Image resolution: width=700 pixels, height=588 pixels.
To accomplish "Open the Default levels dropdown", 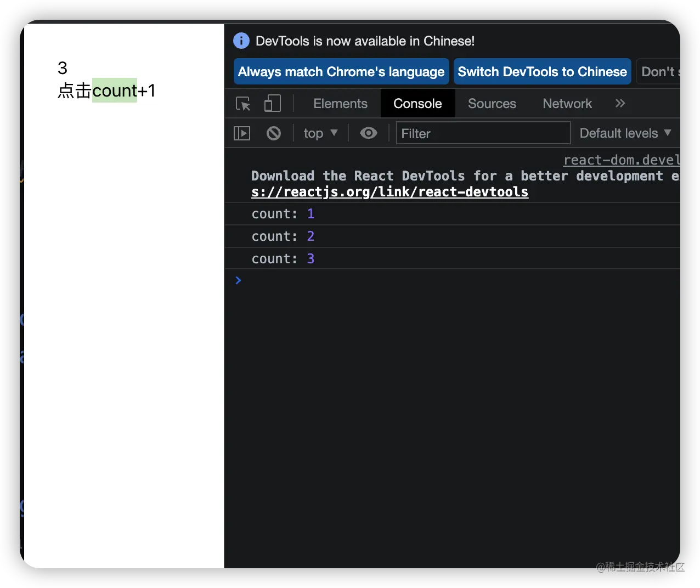I will click(625, 133).
